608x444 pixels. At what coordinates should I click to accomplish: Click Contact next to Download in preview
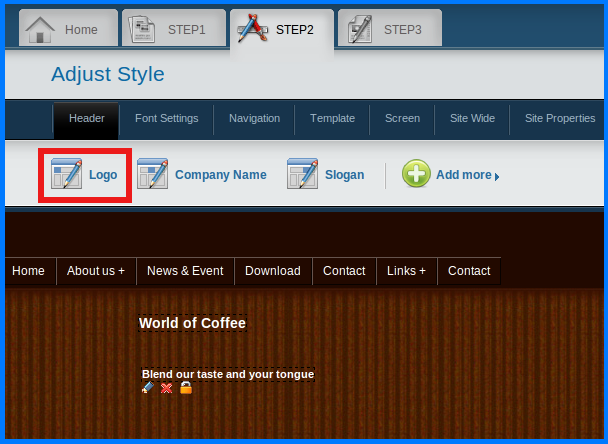[x=344, y=271]
